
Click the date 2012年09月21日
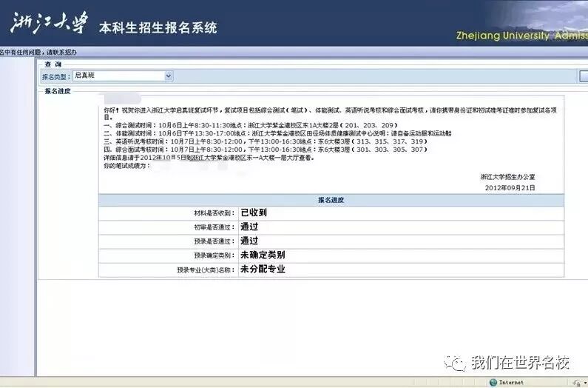click(x=510, y=188)
